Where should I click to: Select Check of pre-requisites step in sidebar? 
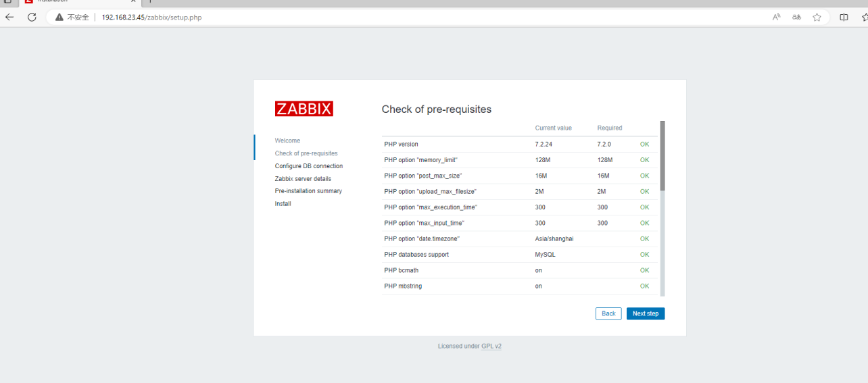[306, 153]
